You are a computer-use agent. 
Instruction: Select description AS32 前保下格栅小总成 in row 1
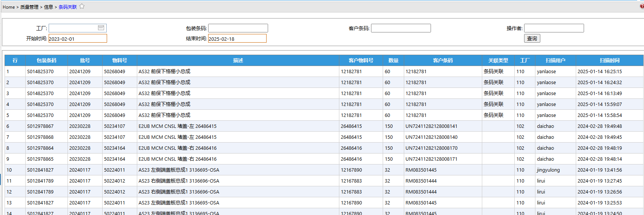coord(164,72)
